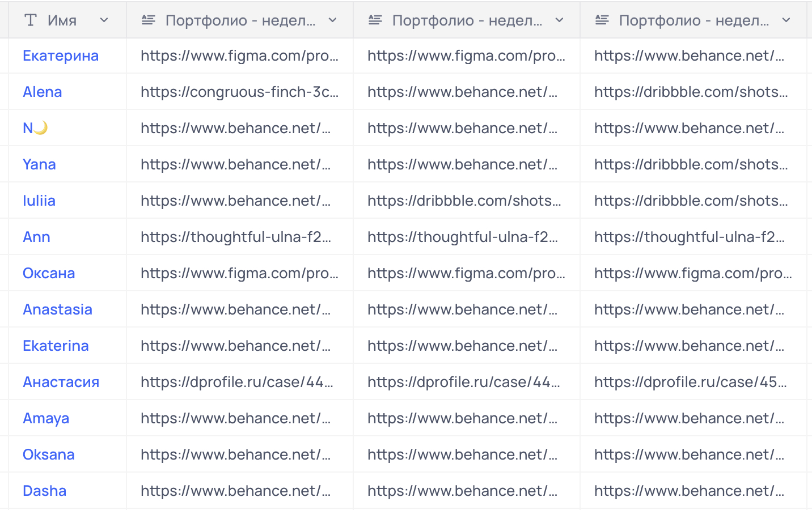Expand the last Портфолио column's chevron menu
The height and width of the screenshot is (510, 812).
786,20
